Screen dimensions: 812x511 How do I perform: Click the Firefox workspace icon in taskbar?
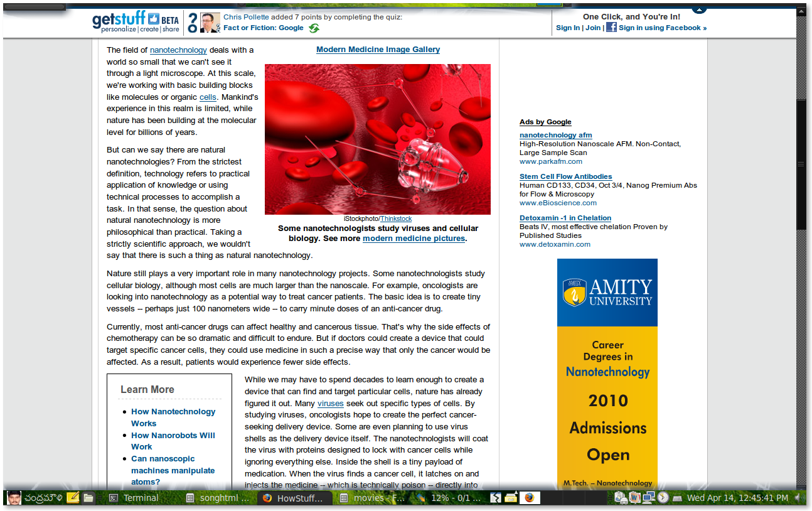(530, 498)
